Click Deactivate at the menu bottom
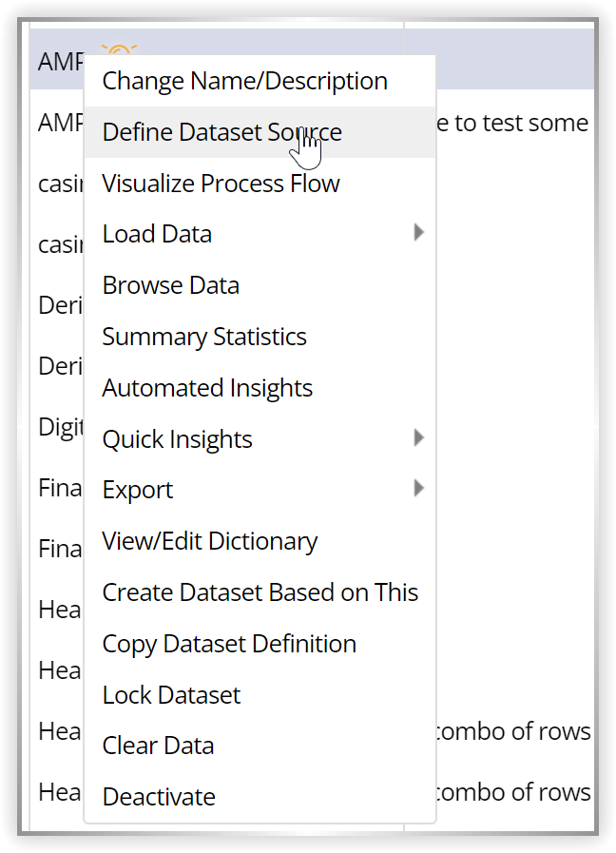Screen dimensions: 616x853 (159, 797)
